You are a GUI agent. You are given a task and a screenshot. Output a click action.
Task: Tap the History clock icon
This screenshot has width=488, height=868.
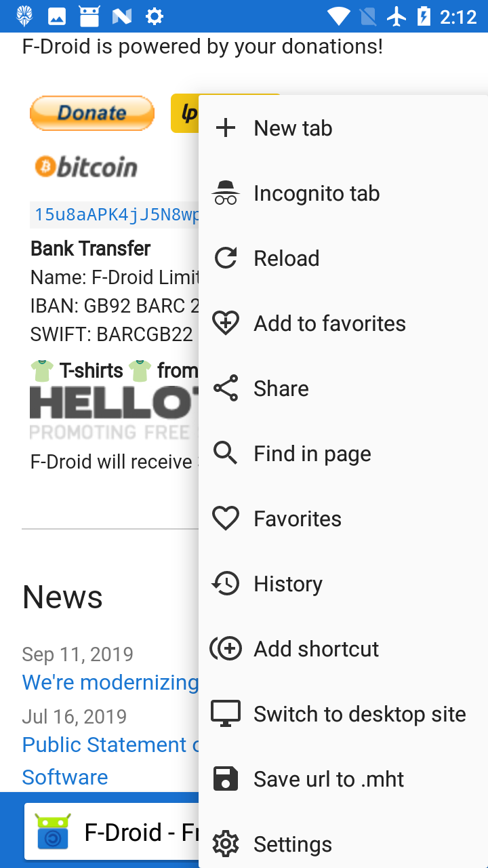[x=226, y=584]
